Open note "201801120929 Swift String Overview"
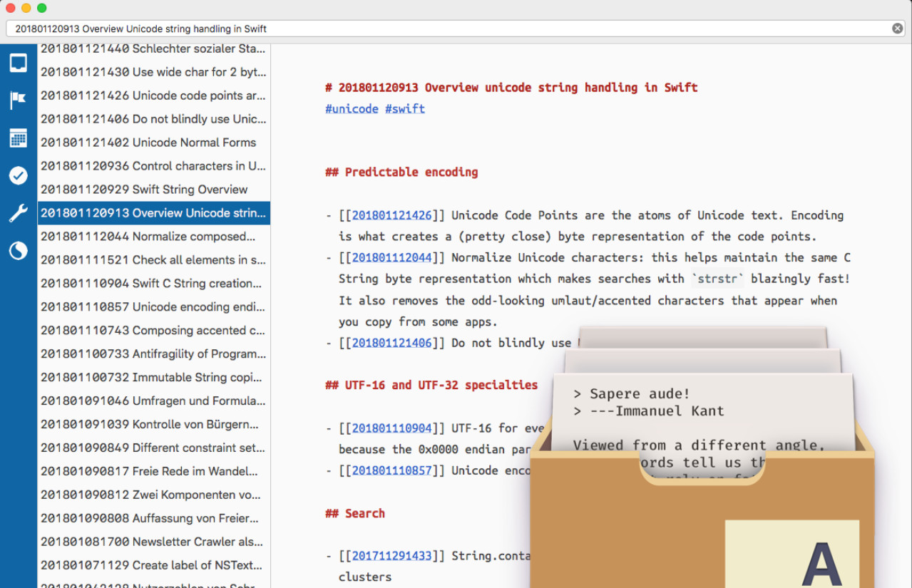Image resolution: width=912 pixels, height=588 pixels. (x=154, y=190)
